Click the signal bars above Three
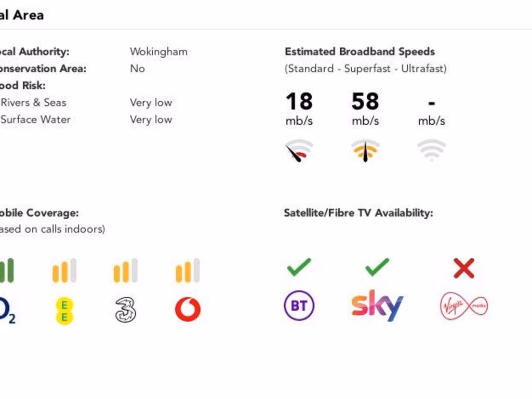This screenshot has height=399, width=532. point(126,271)
